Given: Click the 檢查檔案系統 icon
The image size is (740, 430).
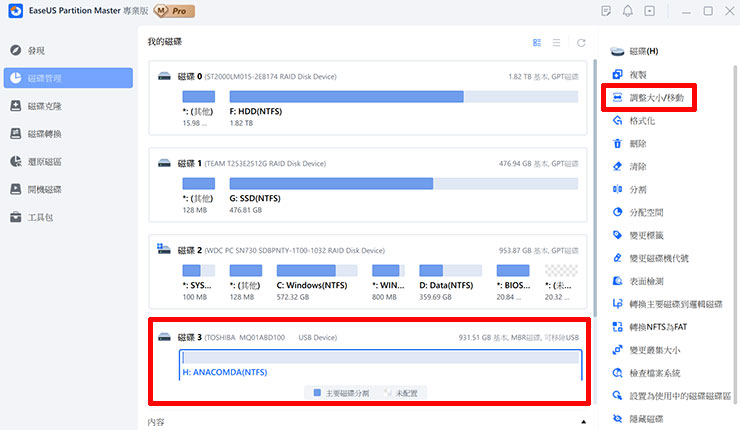Looking at the screenshot, I should pos(617,373).
